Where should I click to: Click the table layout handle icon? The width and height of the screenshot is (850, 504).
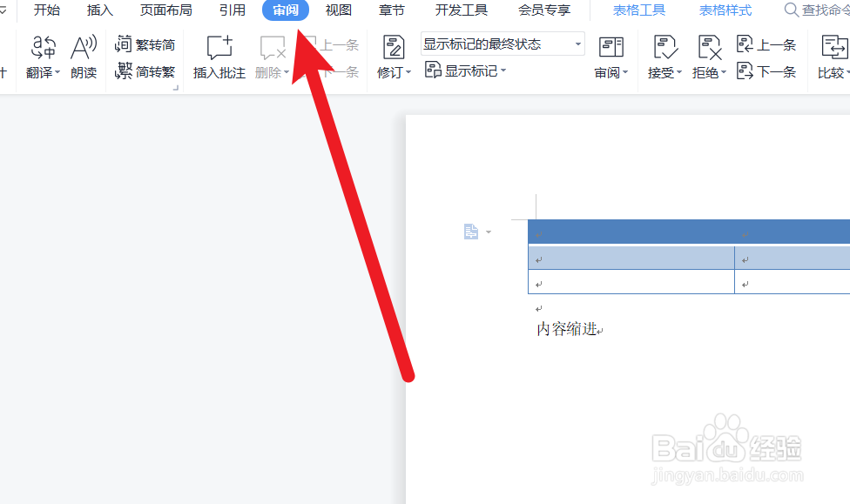pyautogui.click(x=471, y=232)
